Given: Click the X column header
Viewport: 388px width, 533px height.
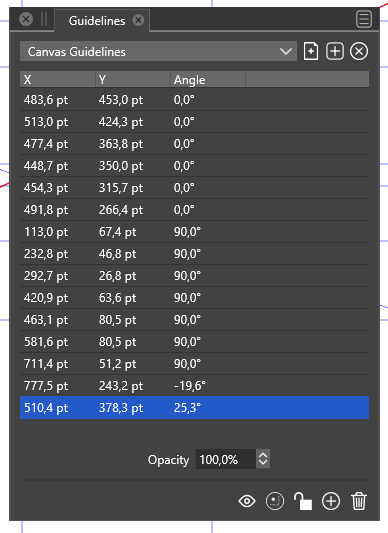Looking at the screenshot, I should [57, 80].
